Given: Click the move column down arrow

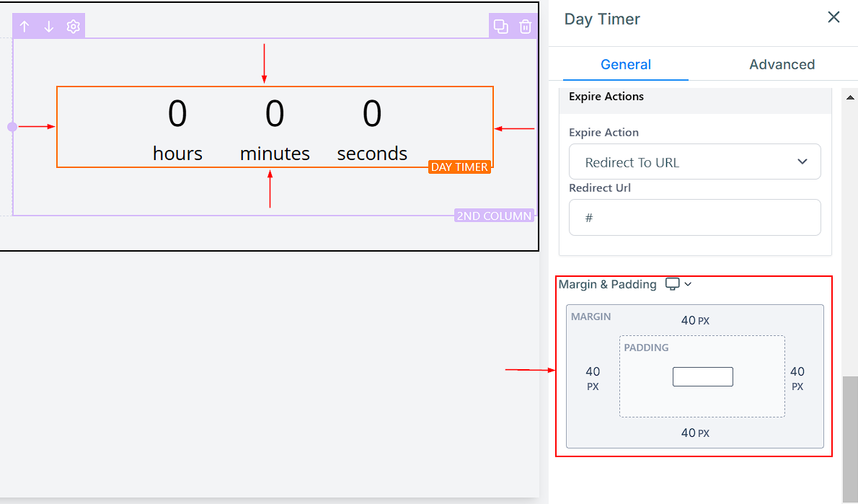Looking at the screenshot, I should tap(49, 27).
